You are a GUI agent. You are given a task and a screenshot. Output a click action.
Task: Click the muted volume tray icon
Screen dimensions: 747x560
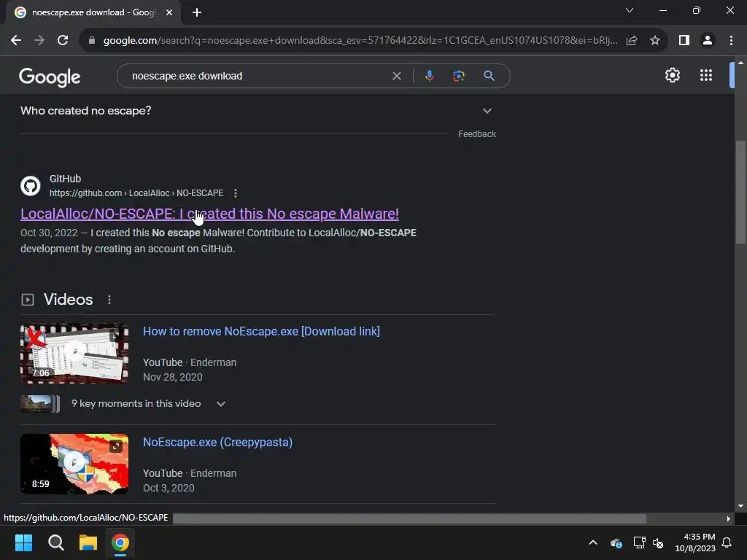658,542
